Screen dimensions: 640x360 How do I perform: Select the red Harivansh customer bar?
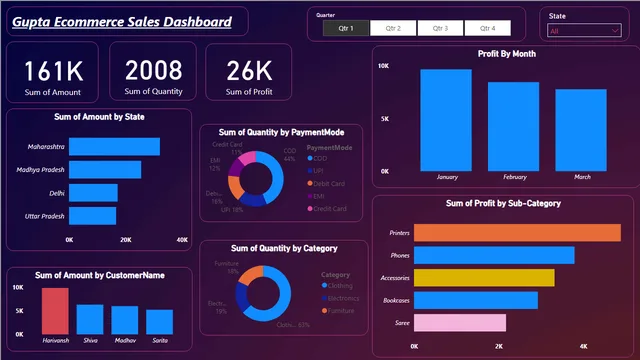(55, 311)
